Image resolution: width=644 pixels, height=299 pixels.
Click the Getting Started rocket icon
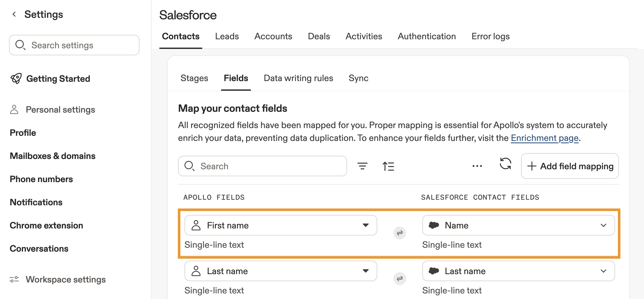(x=16, y=79)
